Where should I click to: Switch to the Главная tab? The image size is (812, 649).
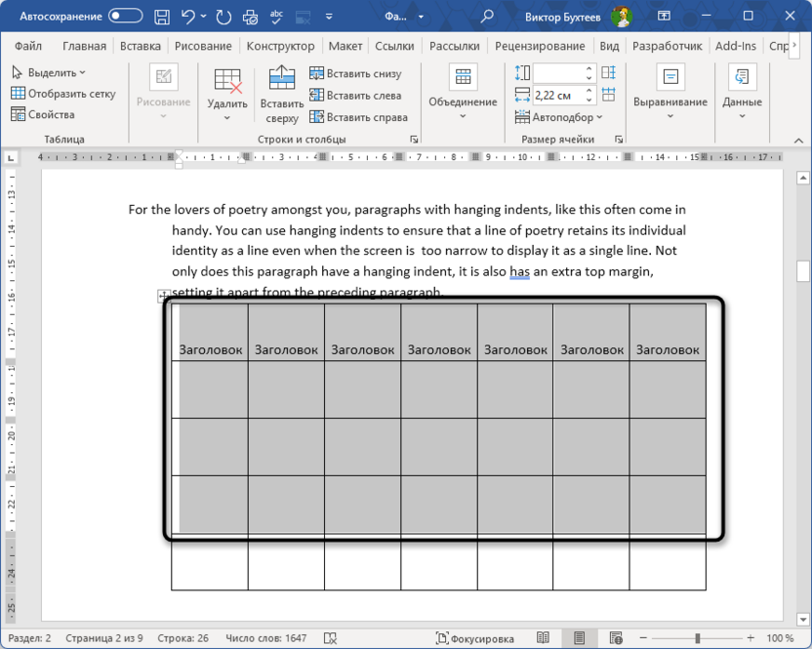click(84, 46)
